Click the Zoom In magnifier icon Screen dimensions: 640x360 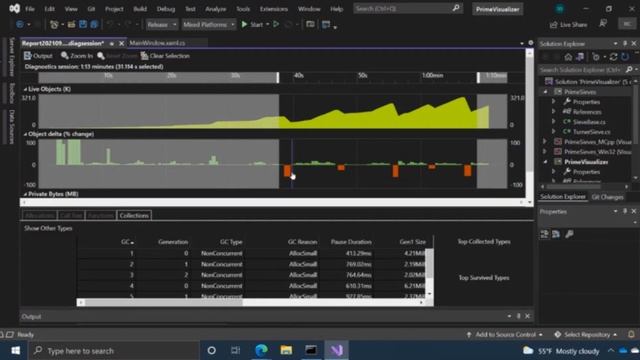64,56
